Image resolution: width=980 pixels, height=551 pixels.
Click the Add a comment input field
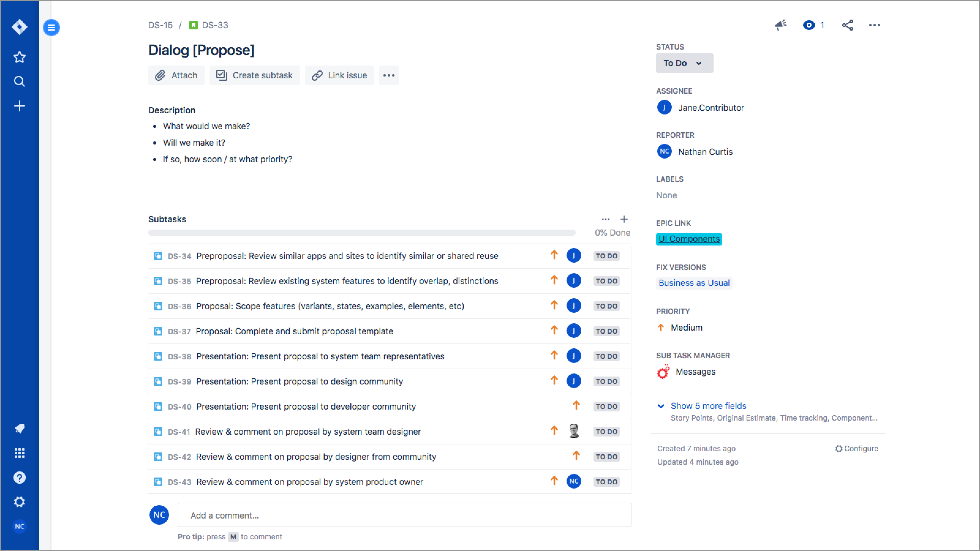[404, 515]
